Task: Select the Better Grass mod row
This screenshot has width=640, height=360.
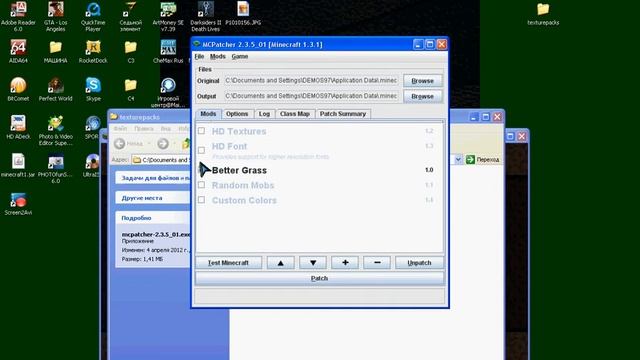Action: pos(320,170)
